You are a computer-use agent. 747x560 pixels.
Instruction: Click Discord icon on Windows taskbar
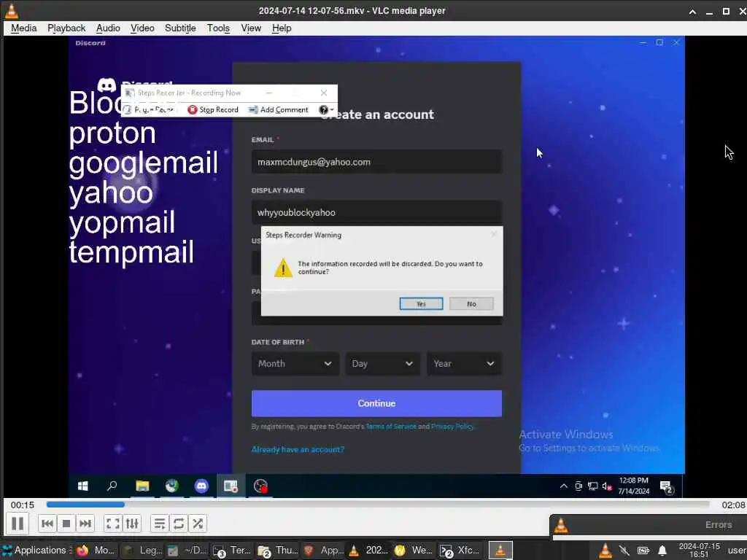click(201, 486)
